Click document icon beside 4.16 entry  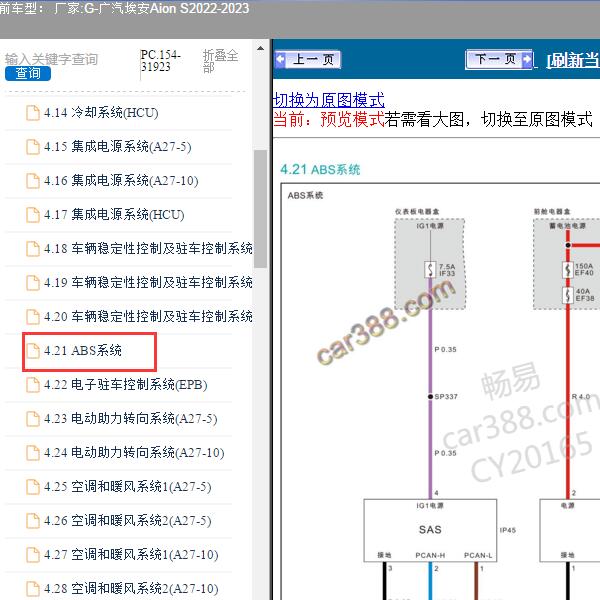[33, 181]
